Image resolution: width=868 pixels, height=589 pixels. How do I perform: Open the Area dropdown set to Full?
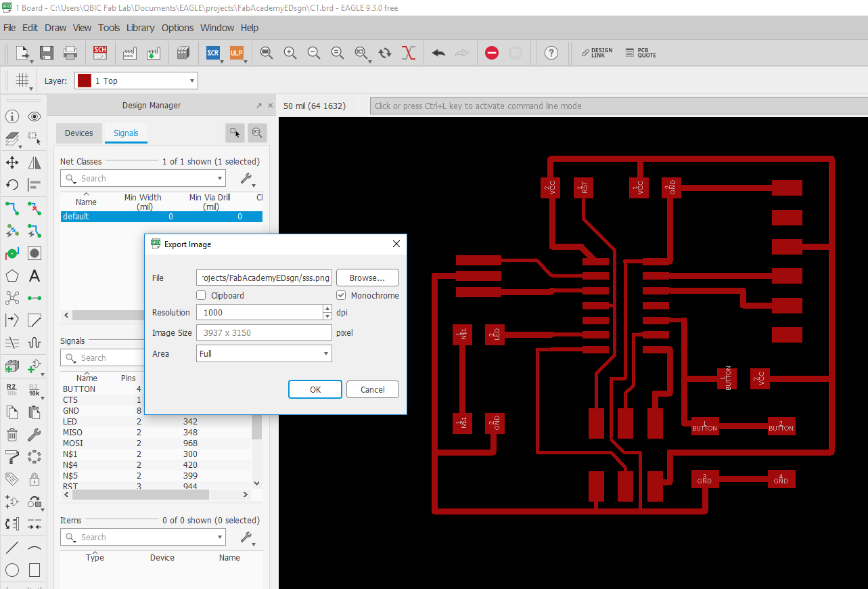tap(263, 353)
